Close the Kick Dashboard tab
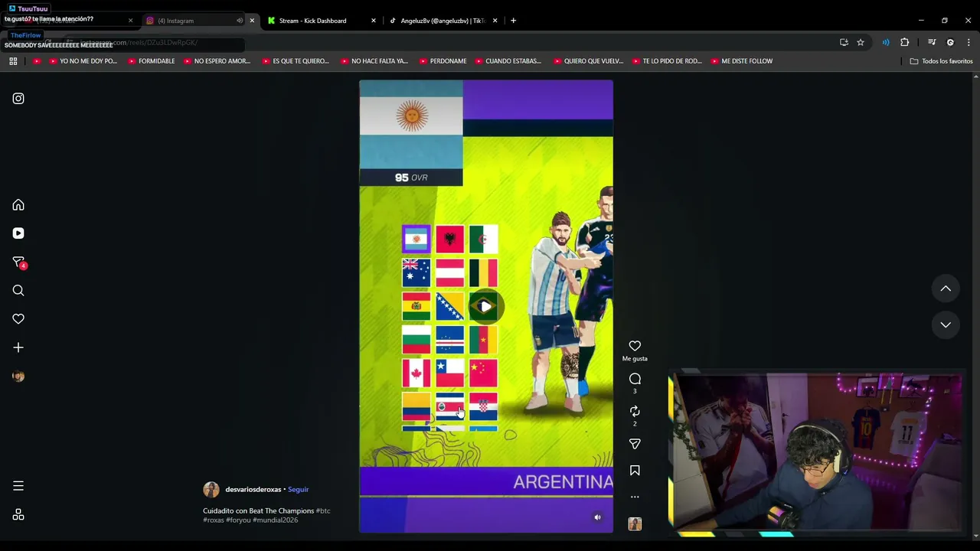Viewport: 980px width, 551px height. coord(374,21)
